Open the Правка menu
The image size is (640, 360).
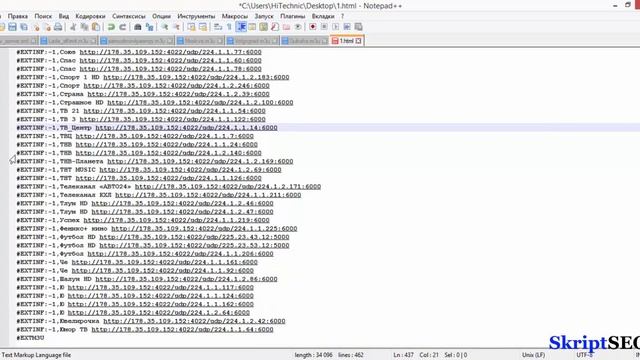[18, 16]
